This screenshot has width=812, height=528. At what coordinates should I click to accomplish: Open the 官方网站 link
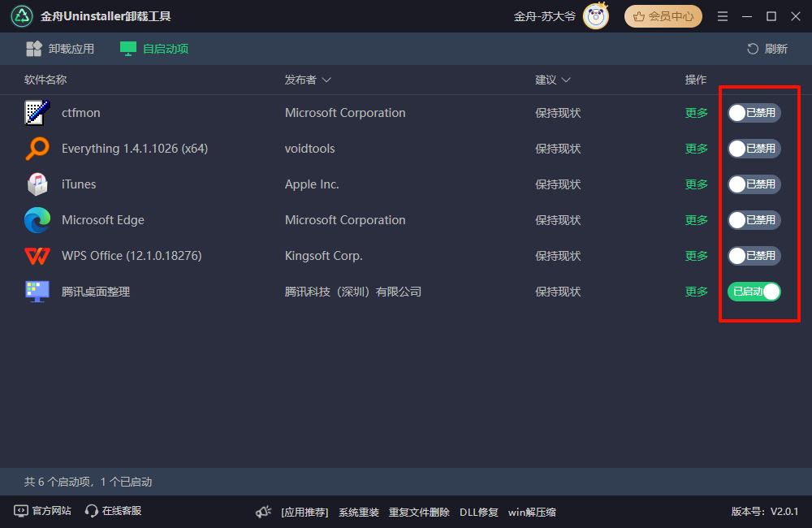(42, 511)
